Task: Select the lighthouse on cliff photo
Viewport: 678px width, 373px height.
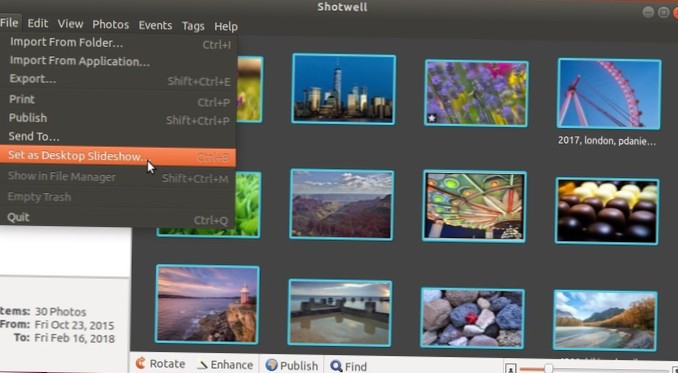Action: [x=207, y=305]
